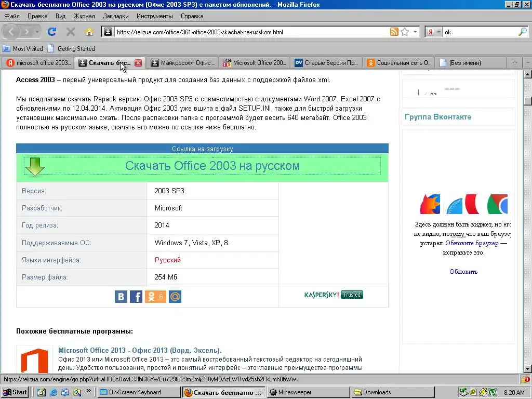This screenshot has width=532, height=399.
Task: Open the Файл menu
Action: pyautogui.click(x=12, y=16)
